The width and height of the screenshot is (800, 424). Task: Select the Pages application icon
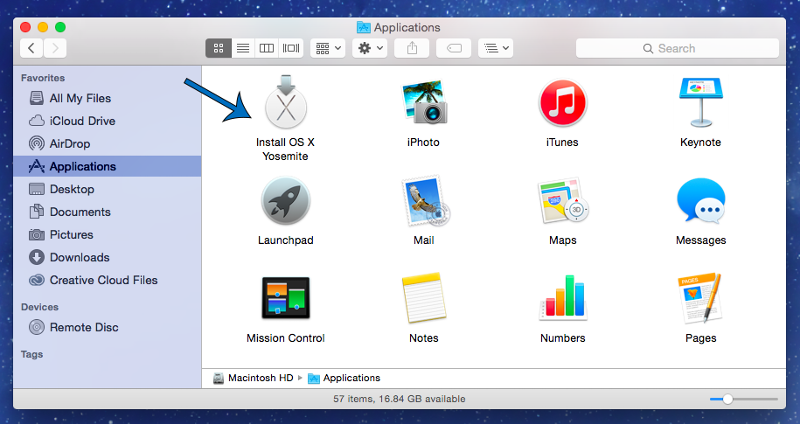click(701, 298)
